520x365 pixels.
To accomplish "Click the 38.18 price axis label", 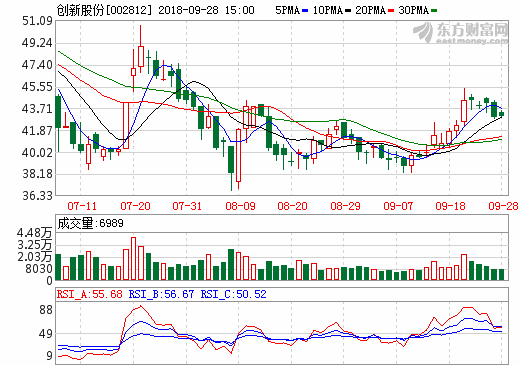I will (37, 174).
